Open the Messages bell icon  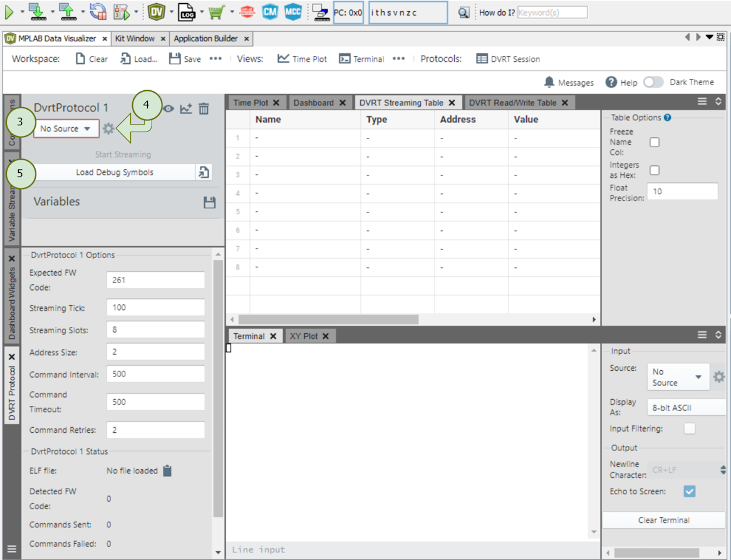pyautogui.click(x=549, y=82)
